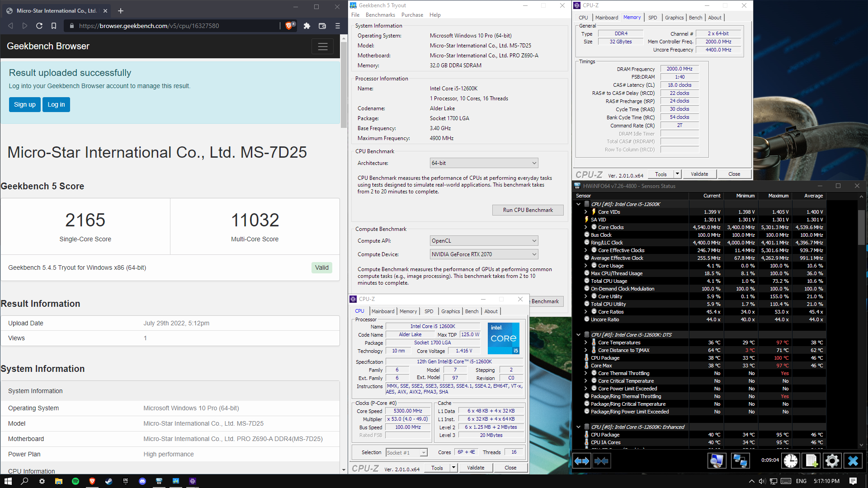Open the Brave wallet icon
868x488 pixels.
(322, 26)
